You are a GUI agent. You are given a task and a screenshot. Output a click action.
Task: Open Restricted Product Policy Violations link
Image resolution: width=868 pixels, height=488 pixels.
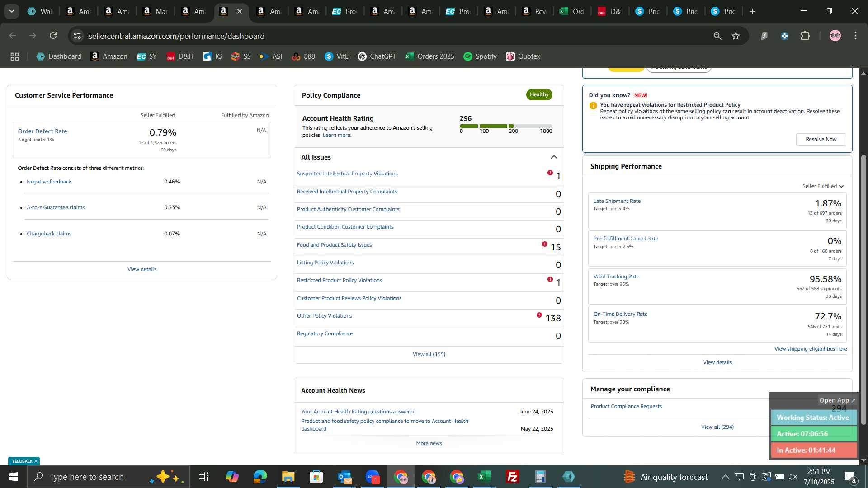(340, 280)
